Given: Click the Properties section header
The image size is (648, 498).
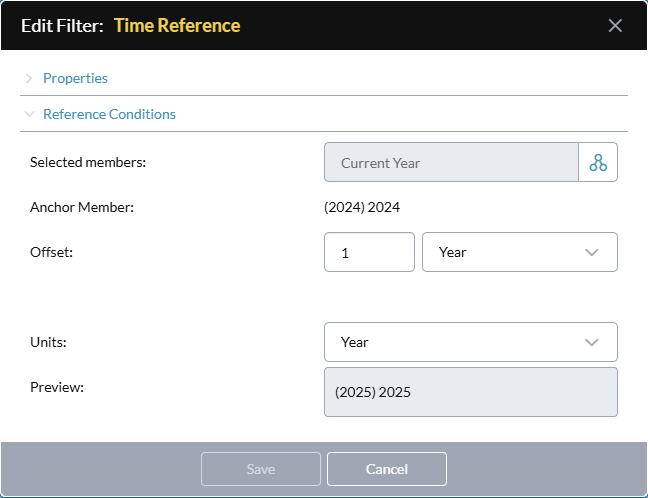Looking at the screenshot, I should (75, 78).
